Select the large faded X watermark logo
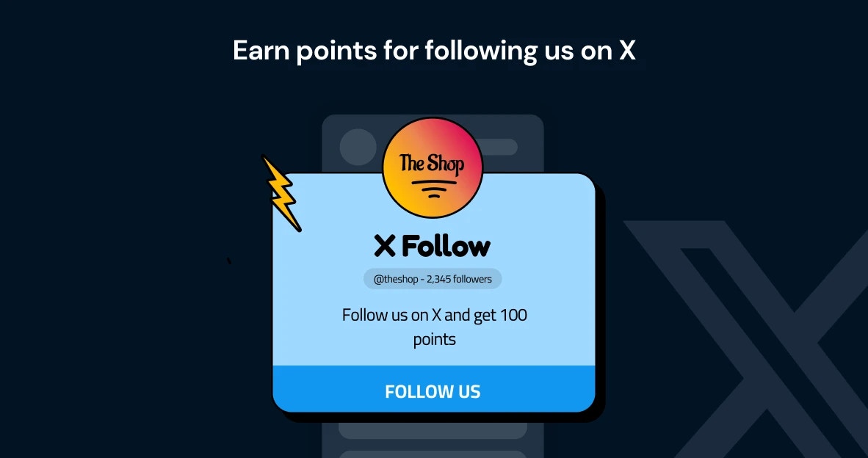The width and height of the screenshot is (868, 458). [x=746, y=338]
